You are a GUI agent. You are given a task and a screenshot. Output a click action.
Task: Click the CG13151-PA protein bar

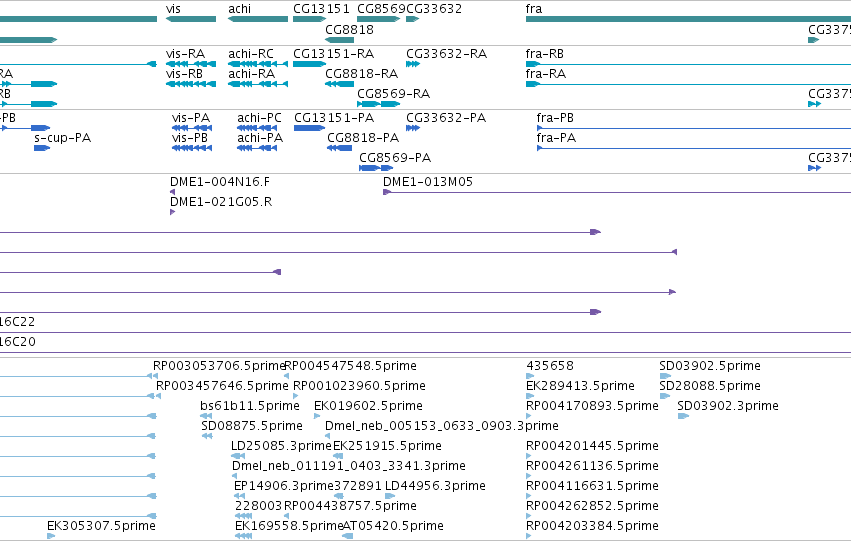click(x=309, y=128)
